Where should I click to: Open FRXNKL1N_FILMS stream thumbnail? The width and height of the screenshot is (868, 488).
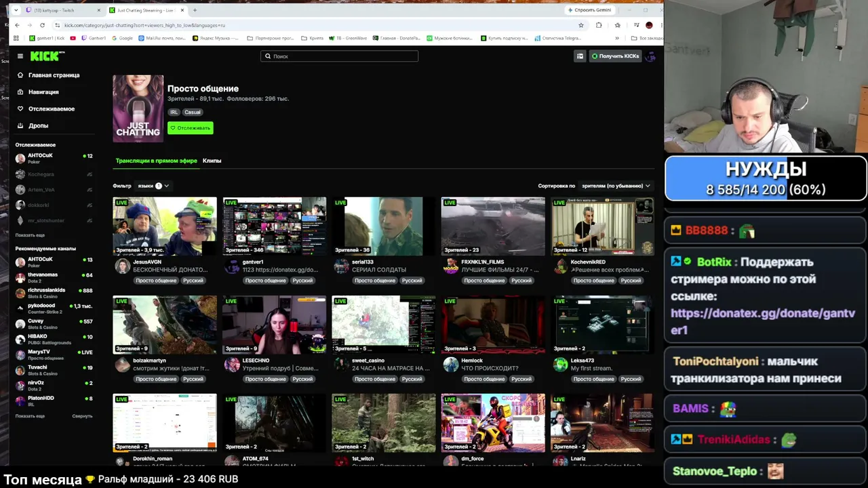point(493,226)
